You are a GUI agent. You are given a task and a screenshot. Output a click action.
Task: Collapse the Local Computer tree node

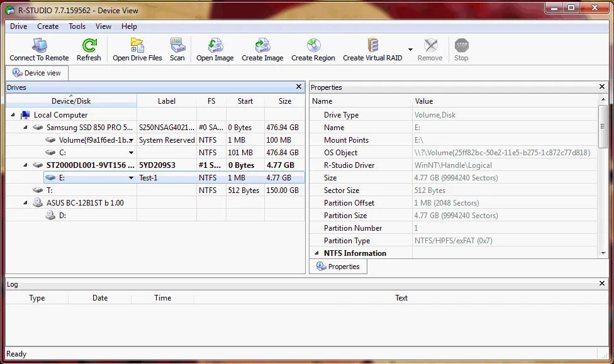[x=14, y=114]
